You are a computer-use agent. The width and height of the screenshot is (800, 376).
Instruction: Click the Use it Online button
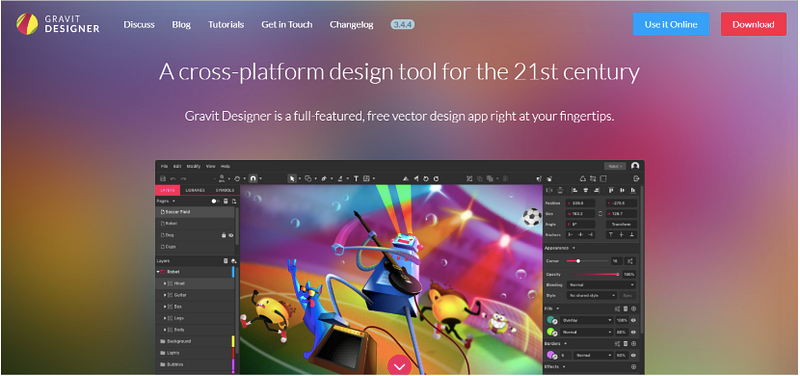click(671, 24)
